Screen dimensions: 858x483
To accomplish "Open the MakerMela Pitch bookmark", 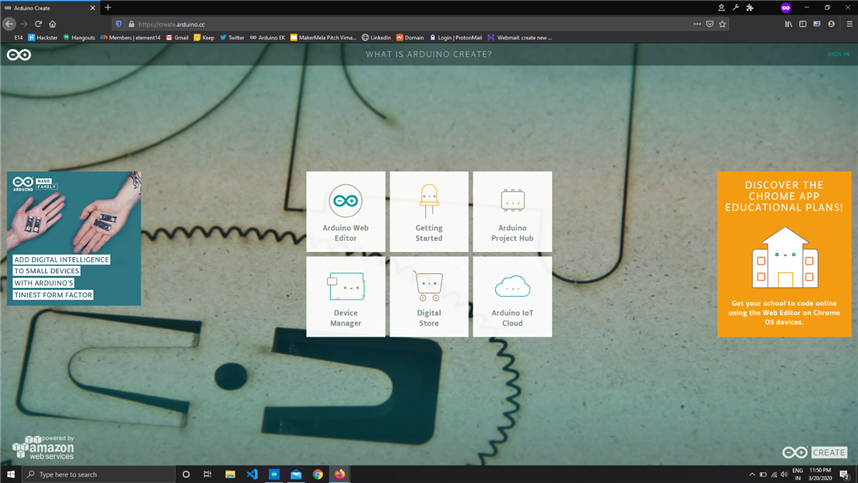I will click(x=323, y=38).
